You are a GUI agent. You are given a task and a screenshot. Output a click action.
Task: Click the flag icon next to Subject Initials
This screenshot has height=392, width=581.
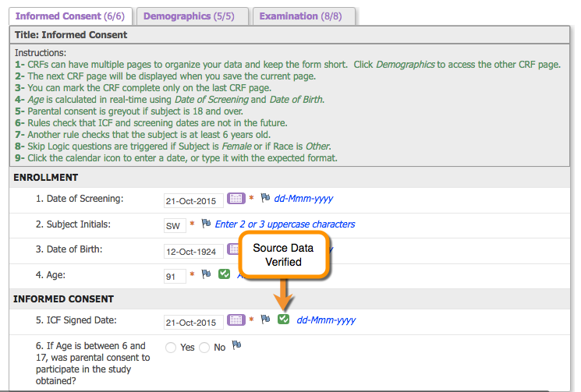coord(206,224)
